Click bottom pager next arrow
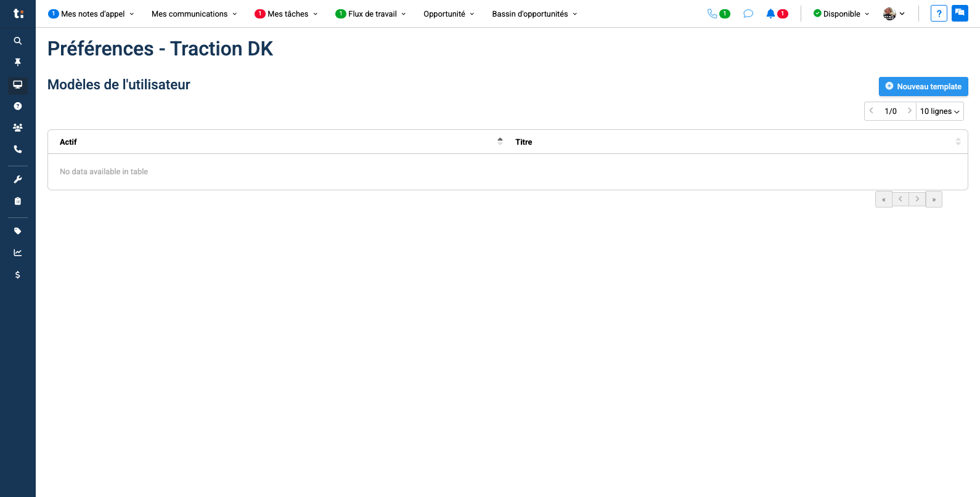980x497 pixels. coord(917,199)
